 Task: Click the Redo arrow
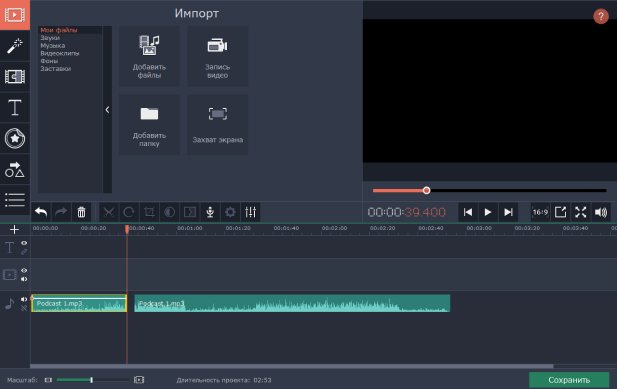pyautogui.click(x=61, y=212)
